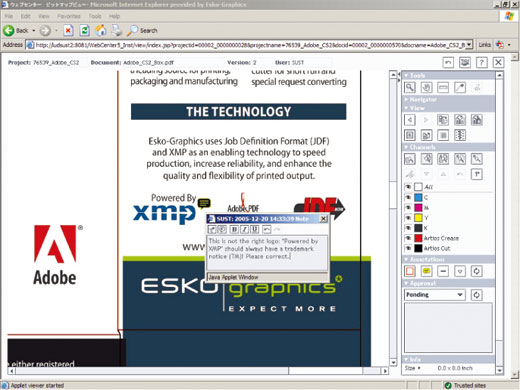Click undo in the note editor toolbar

[266, 229]
